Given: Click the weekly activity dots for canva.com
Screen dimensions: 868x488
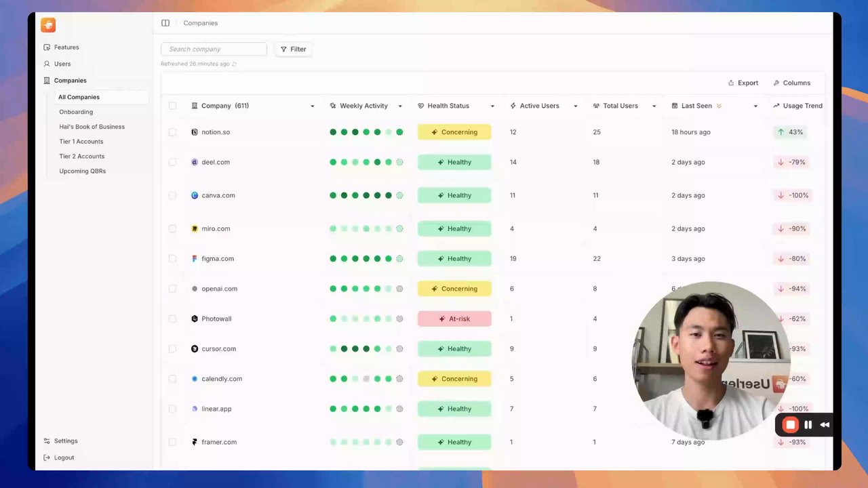Looking at the screenshot, I should pyautogui.click(x=366, y=195).
